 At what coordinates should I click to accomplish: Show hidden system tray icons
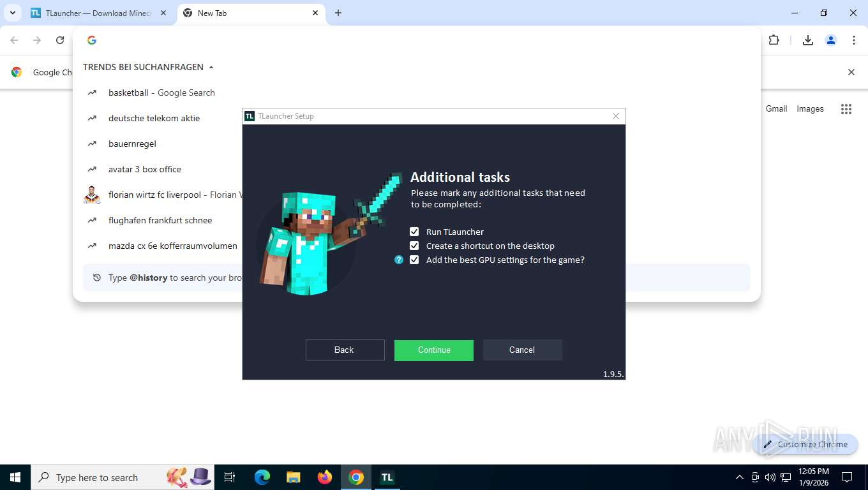click(x=740, y=477)
